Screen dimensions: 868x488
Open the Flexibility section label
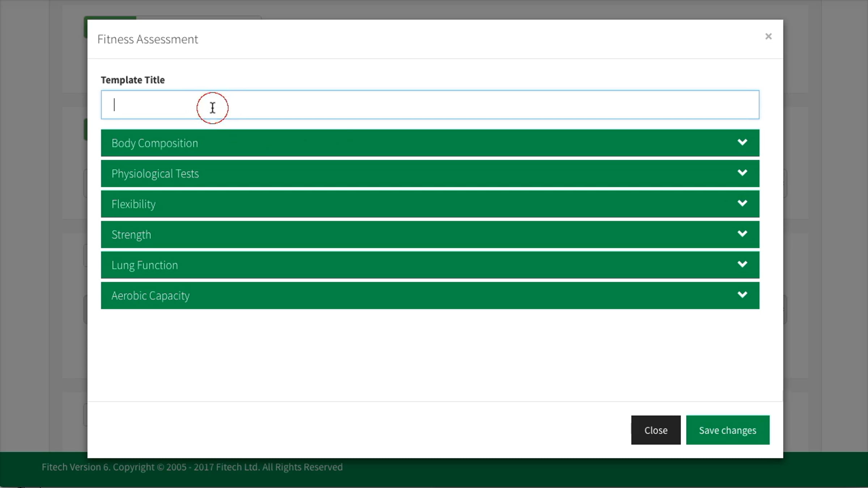coord(133,204)
